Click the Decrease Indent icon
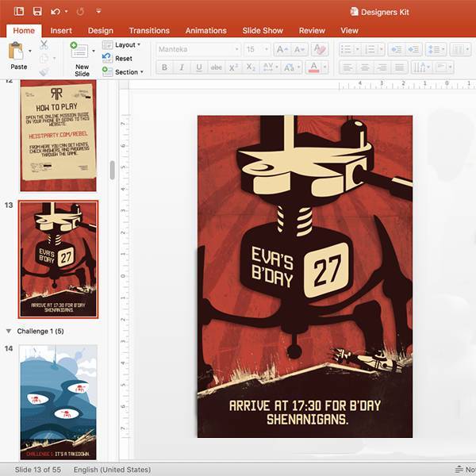476x476 pixels. [396, 49]
